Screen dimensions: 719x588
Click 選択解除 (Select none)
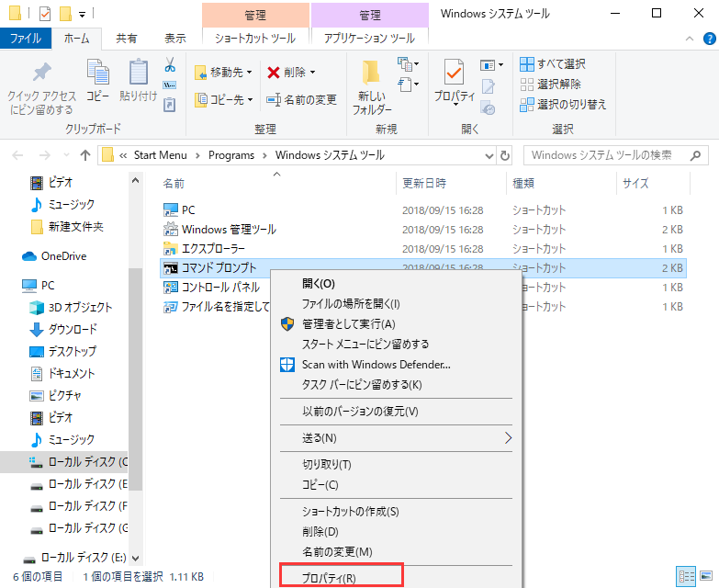(550, 85)
